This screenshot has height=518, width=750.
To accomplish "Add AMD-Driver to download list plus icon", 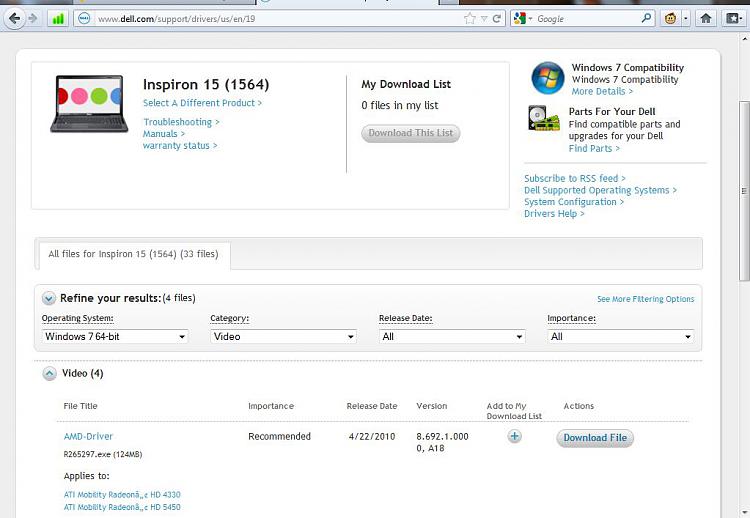I will tap(515, 436).
